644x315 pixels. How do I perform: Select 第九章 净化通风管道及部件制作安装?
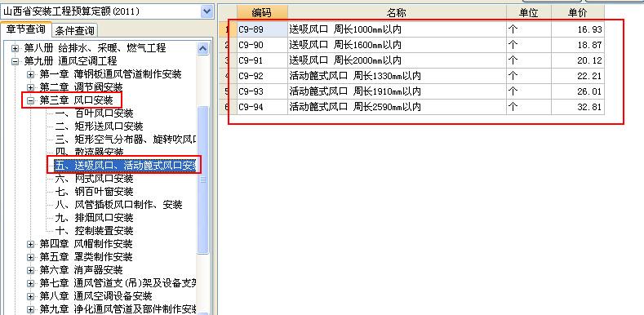(118, 309)
